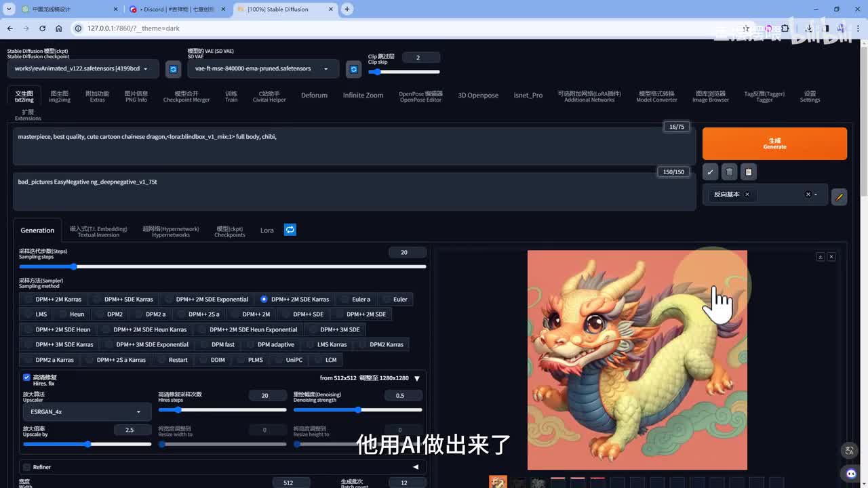
Task: Refresh the Stable Diffusion checkpoint list
Action: coord(174,69)
